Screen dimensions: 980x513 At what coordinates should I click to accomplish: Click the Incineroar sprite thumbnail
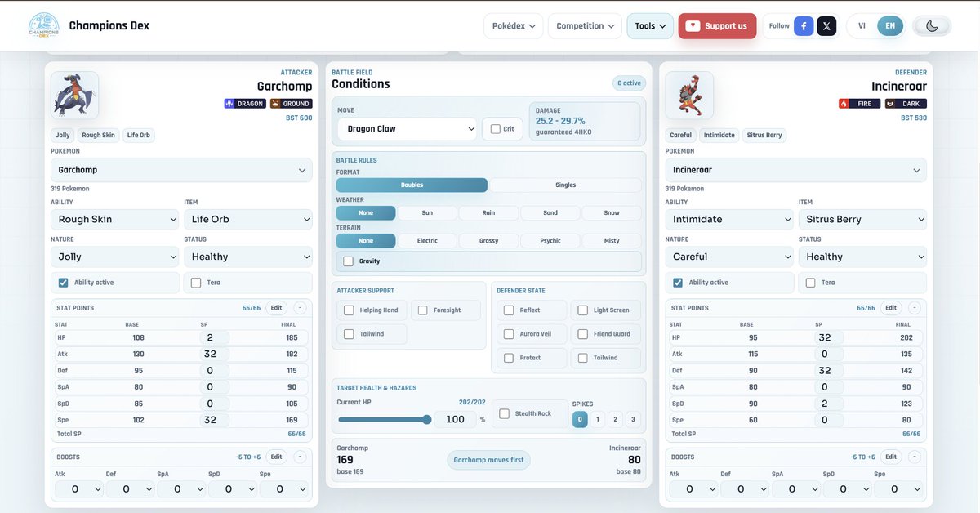pos(689,96)
